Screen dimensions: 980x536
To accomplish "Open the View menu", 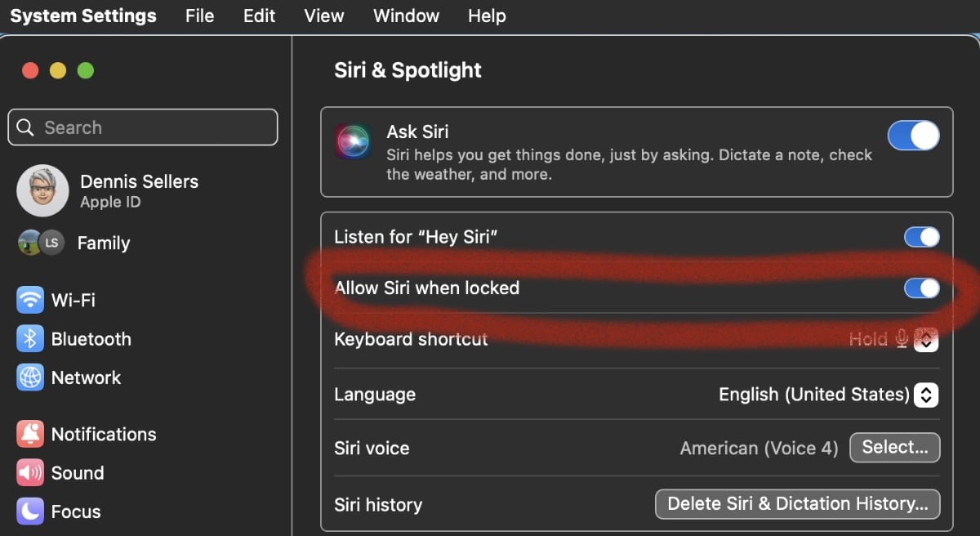I will click(323, 16).
